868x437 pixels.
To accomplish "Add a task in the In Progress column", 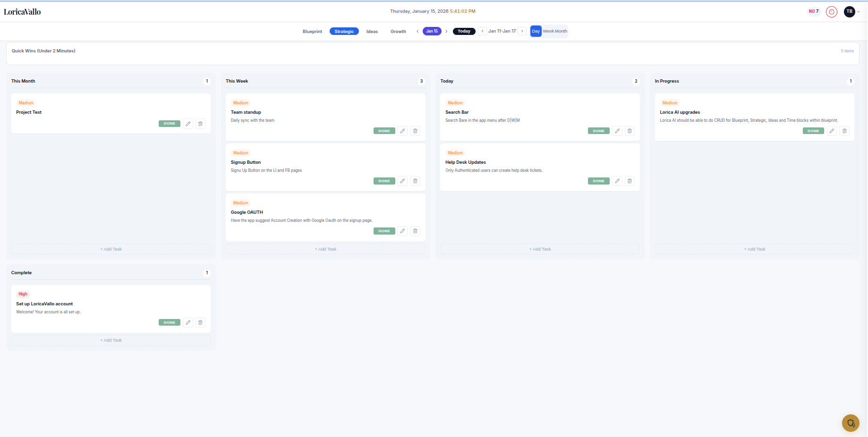I will (x=754, y=249).
